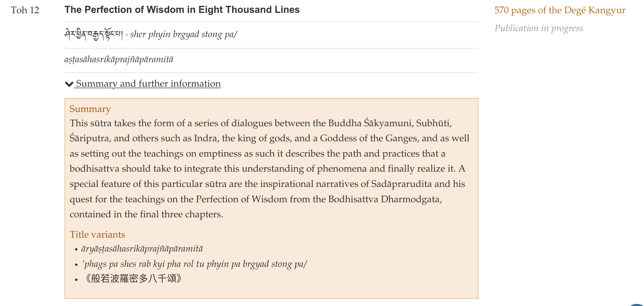644x306 pixels.
Task: Click the Publication in progress status text
Action: coord(539,28)
